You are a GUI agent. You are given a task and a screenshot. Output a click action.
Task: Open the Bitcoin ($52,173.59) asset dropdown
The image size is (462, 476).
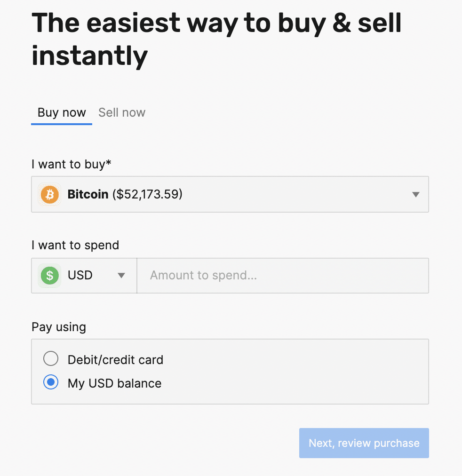(x=230, y=194)
